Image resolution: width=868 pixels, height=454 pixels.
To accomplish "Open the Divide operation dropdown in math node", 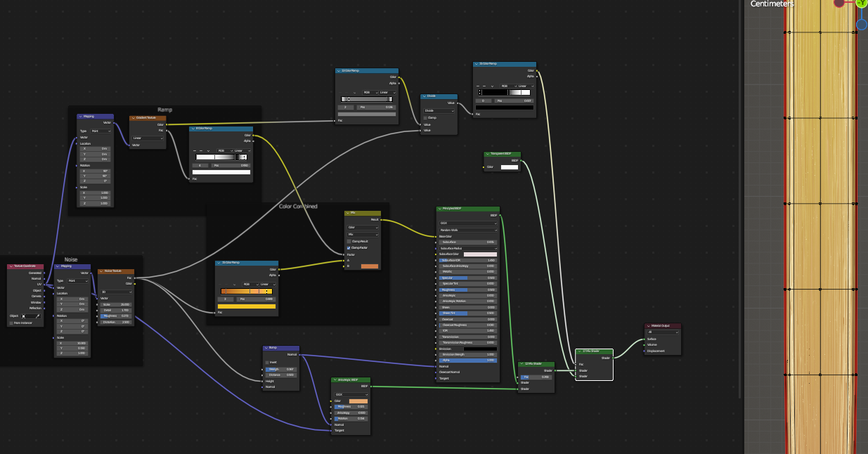I will click(439, 110).
